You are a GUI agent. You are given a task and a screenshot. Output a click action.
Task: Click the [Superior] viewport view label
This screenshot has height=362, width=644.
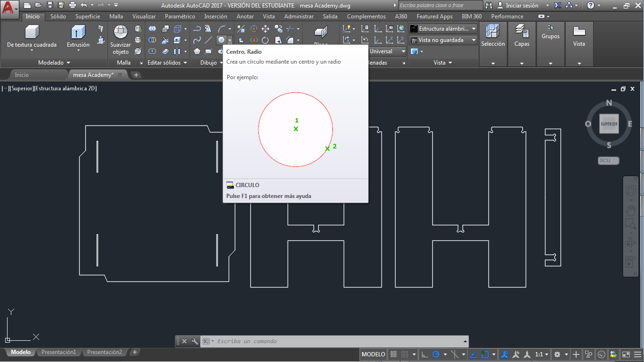point(21,88)
